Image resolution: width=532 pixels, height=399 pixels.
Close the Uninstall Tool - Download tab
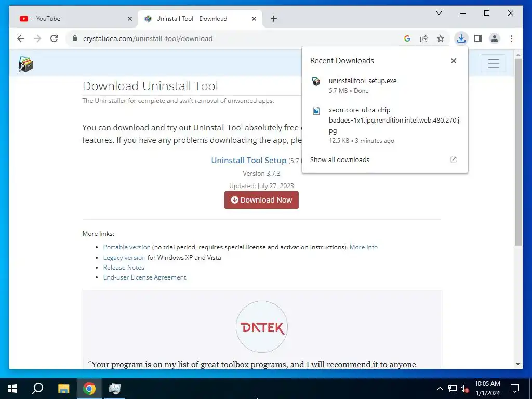[x=254, y=19]
